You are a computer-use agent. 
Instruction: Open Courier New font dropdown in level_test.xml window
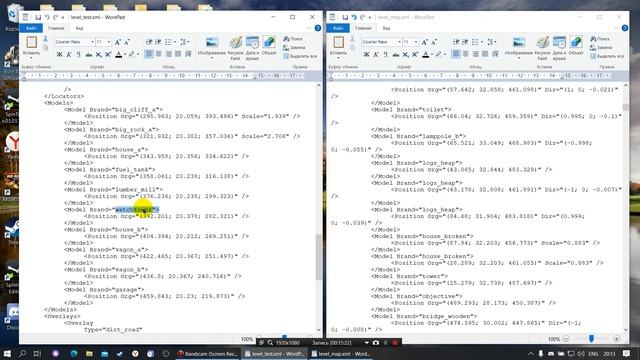pos(92,42)
